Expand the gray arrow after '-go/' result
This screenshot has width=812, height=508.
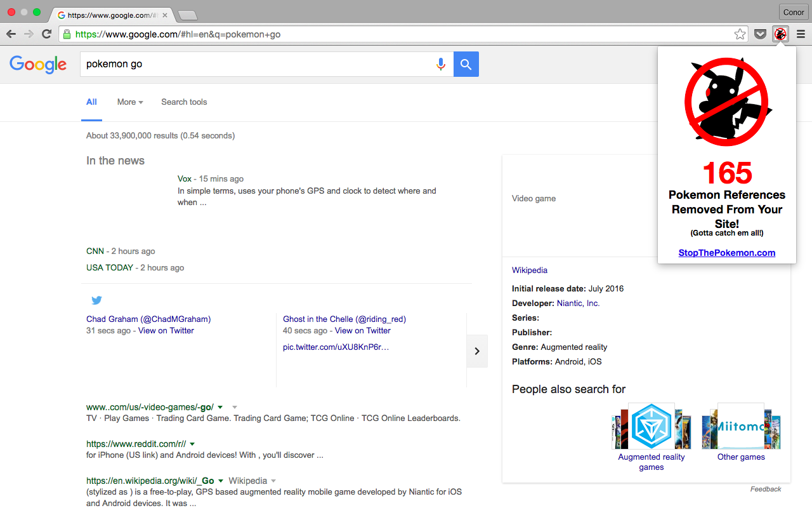[235, 407]
